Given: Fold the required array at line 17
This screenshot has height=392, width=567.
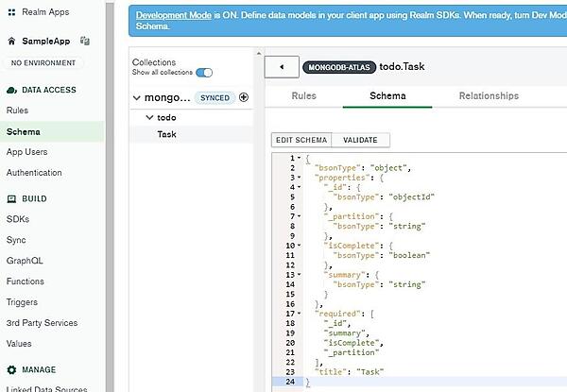Looking at the screenshot, I should coord(299,312).
